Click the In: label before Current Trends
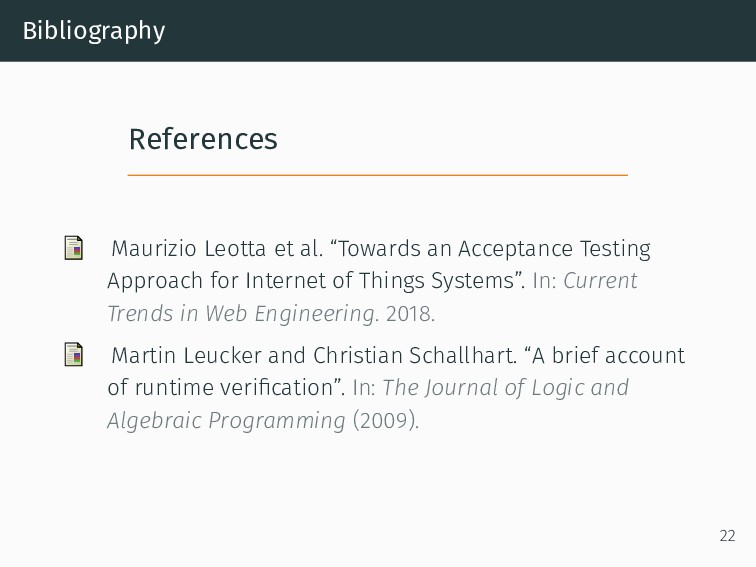 click(545, 281)
